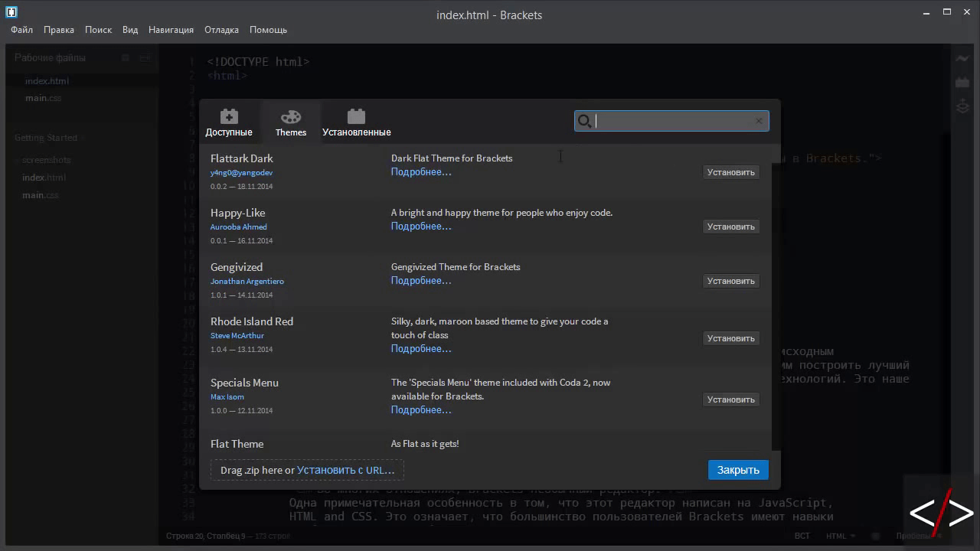Viewport: 980px width, 551px height.
Task: Open main.css in project tree
Action: tap(40, 195)
